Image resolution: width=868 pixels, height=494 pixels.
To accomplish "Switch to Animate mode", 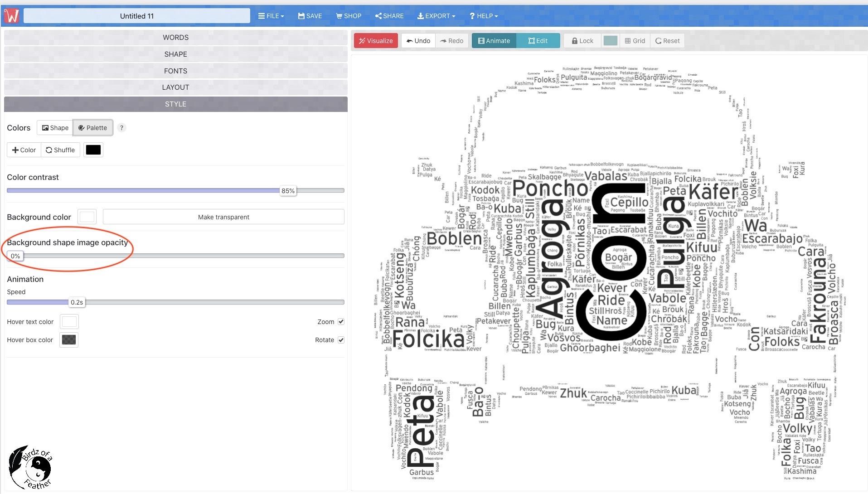I will [x=494, y=41].
